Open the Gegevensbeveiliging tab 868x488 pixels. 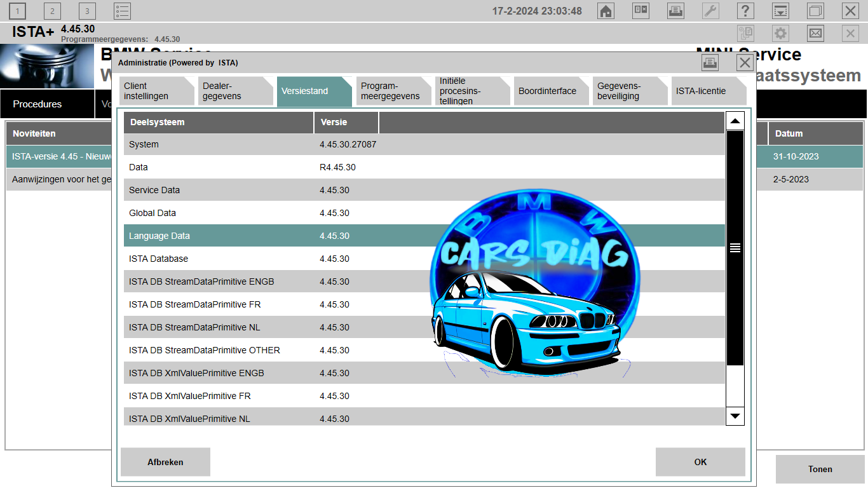pyautogui.click(x=630, y=91)
